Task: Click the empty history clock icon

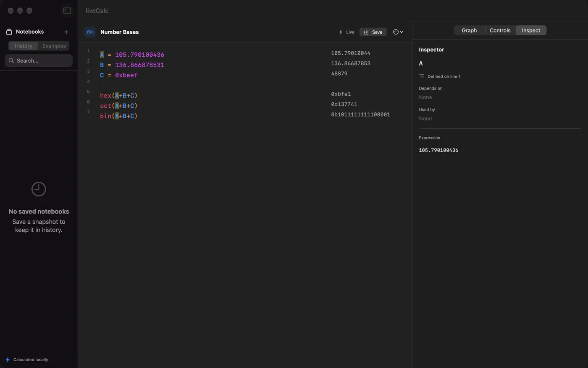Action: coord(39,189)
